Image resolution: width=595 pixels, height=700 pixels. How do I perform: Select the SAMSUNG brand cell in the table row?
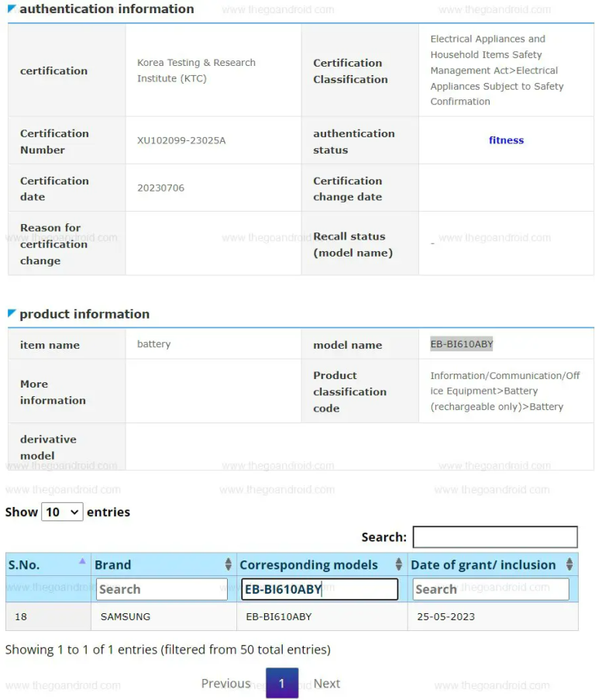126,617
